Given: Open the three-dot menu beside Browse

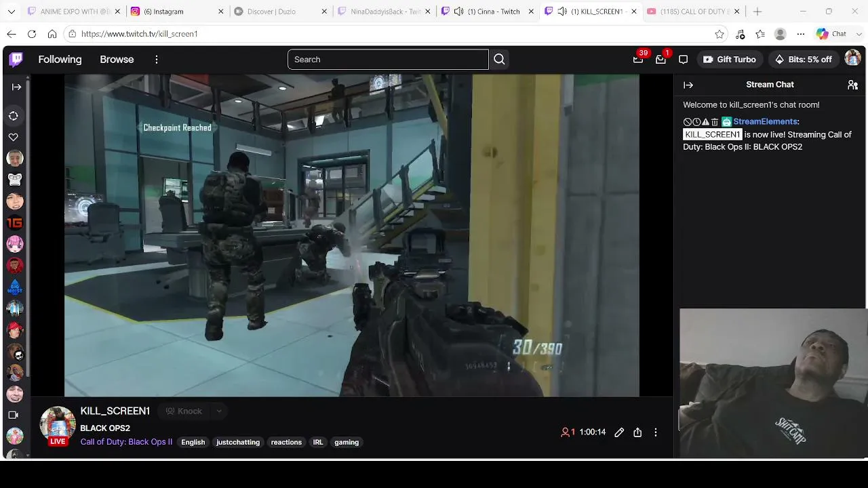Looking at the screenshot, I should (157, 60).
